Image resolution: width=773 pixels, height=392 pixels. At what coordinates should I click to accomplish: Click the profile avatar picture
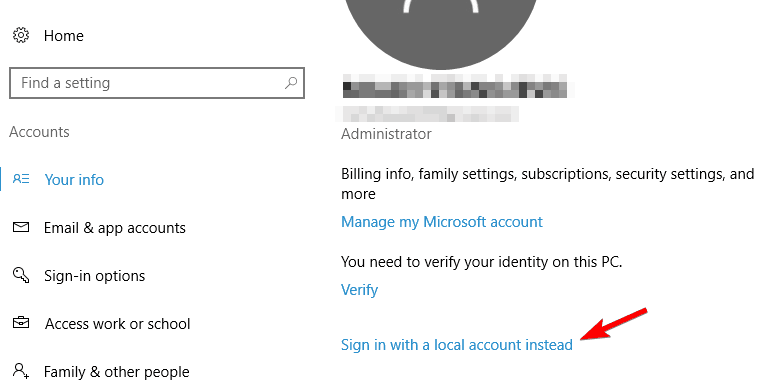pos(440,30)
